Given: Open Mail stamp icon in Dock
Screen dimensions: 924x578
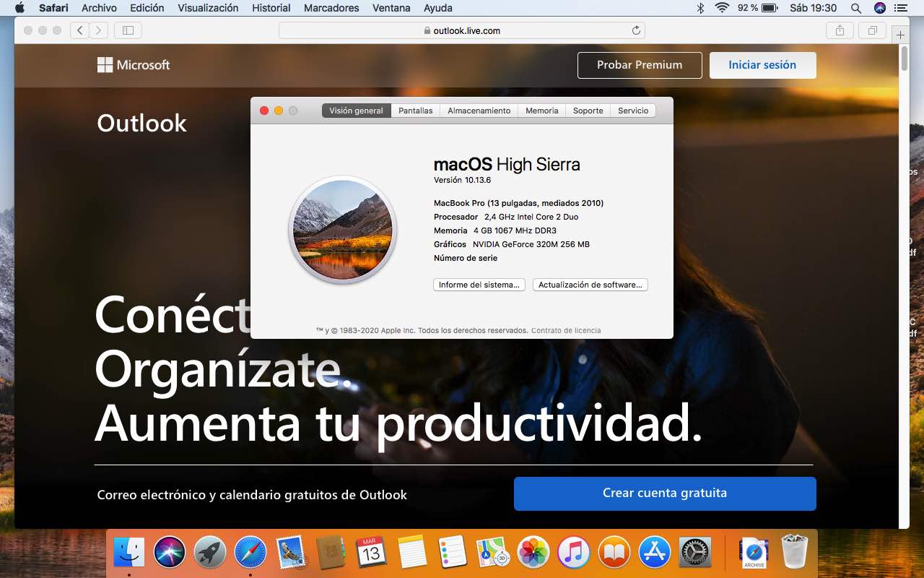Looking at the screenshot, I should coord(291,553).
